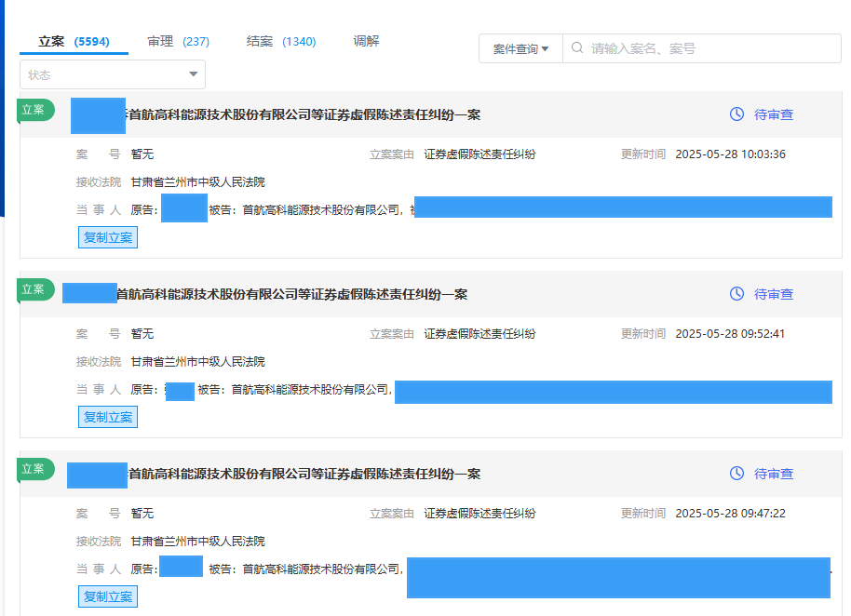Click 甘肃省兰州市中级人民法院 in the 09:52:41 case

pyautogui.click(x=198, y=362)
